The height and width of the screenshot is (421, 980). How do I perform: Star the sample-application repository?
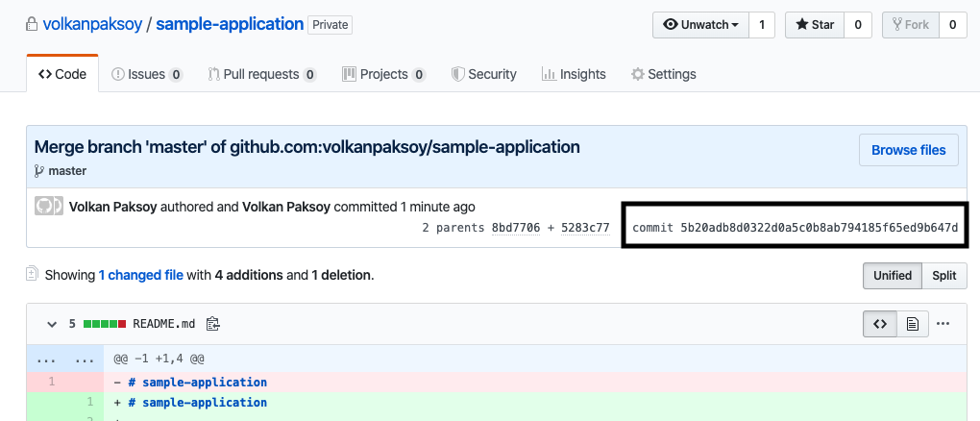pyautogui.click(x=814, y=25)
